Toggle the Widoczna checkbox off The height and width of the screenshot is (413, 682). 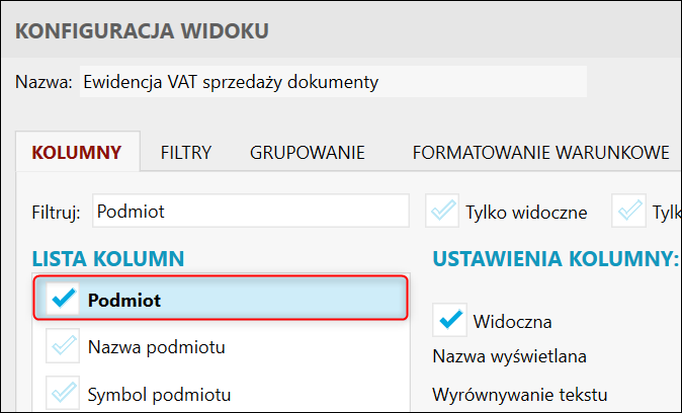[450, 321]
